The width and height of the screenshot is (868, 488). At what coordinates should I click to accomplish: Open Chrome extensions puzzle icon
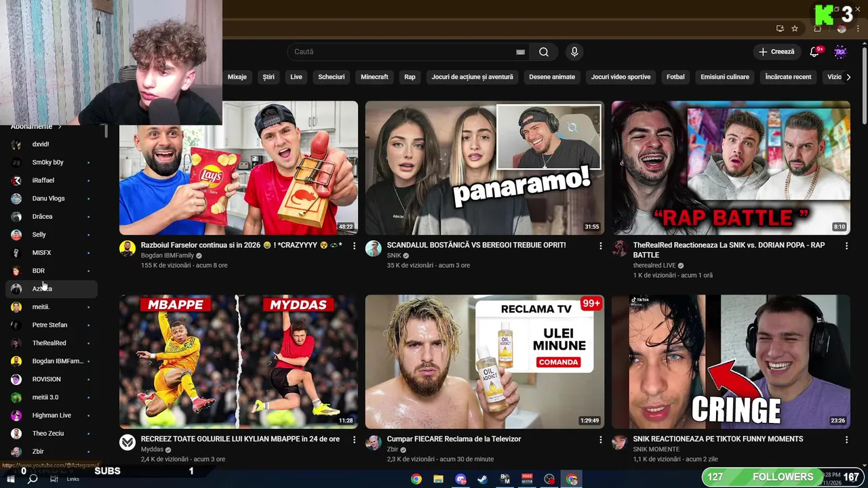817,28
